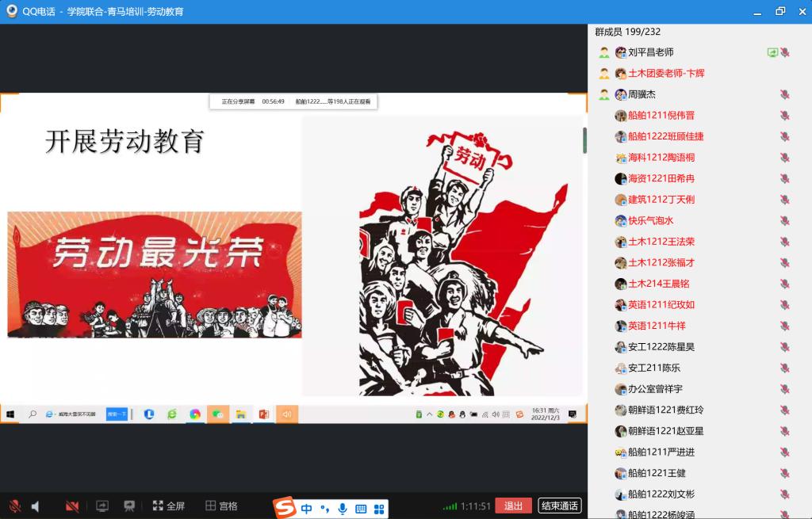Screen dimensions: 812x519
Task: Select member 办公室曾祥宇 in the list
Action: click(655, 389)
